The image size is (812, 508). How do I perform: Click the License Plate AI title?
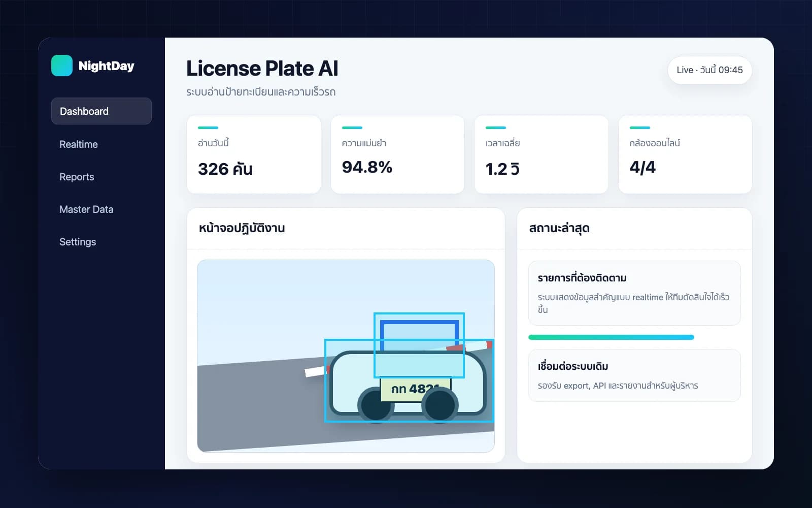[262, 69]
